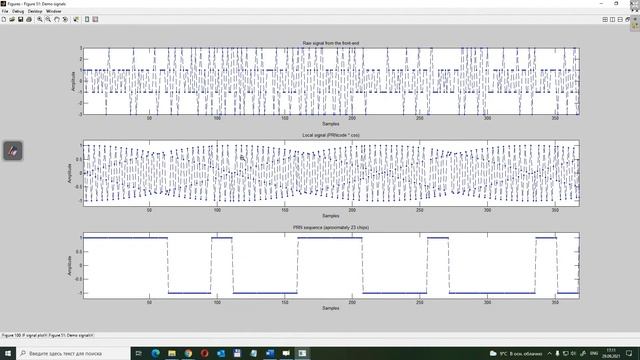Tile figures in grid layout icon
This screenshot has height=360, width=640.
[x=605, y=20]
